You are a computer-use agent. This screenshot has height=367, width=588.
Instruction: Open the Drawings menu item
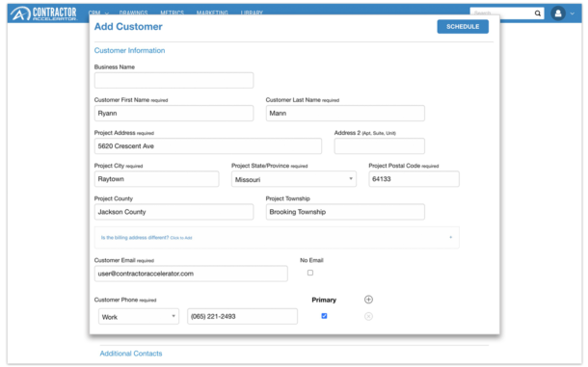click(x=133, y=13)
